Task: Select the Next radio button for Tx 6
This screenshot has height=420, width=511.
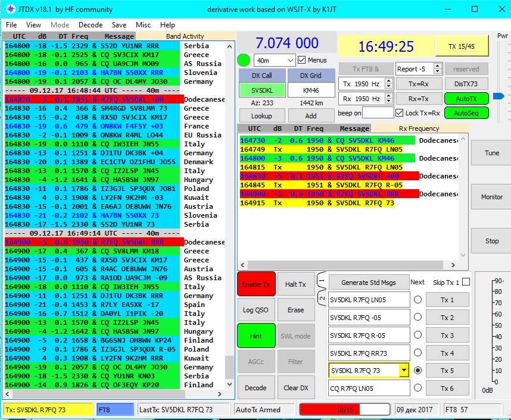Action: (417, 388)
